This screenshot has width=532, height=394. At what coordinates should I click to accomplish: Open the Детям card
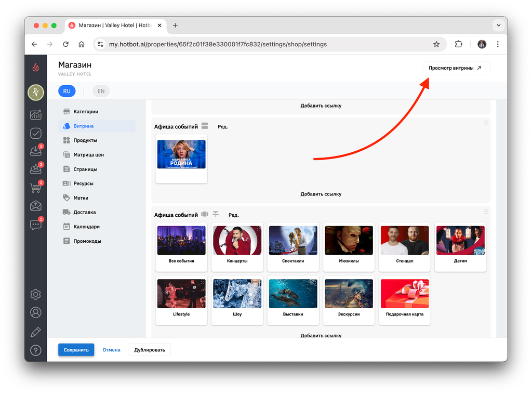coord(460,247)
